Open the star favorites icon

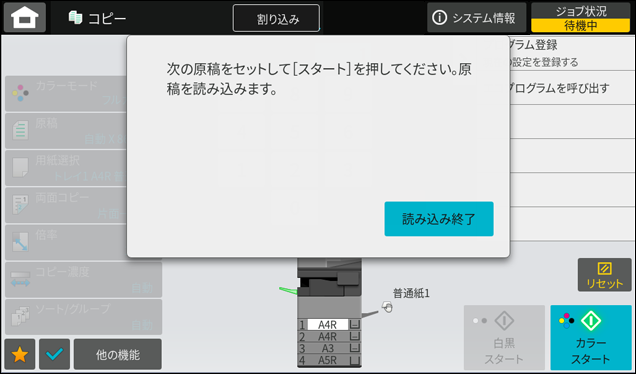(x=19, y=355)
